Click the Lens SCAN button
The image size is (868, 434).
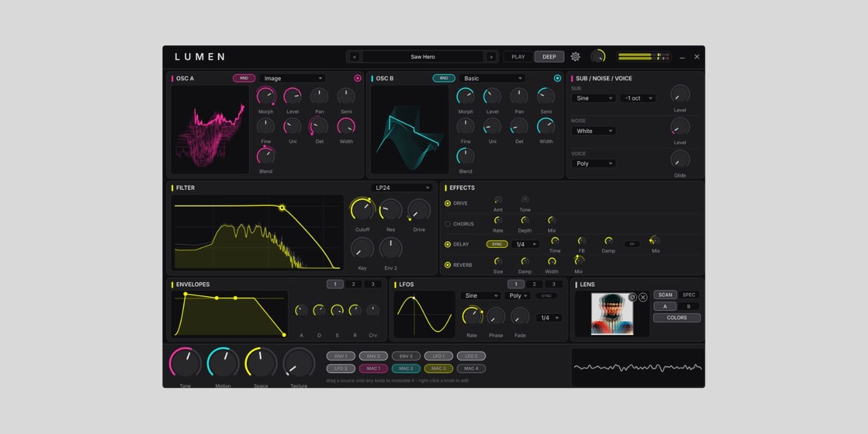[x=665, y=295]
